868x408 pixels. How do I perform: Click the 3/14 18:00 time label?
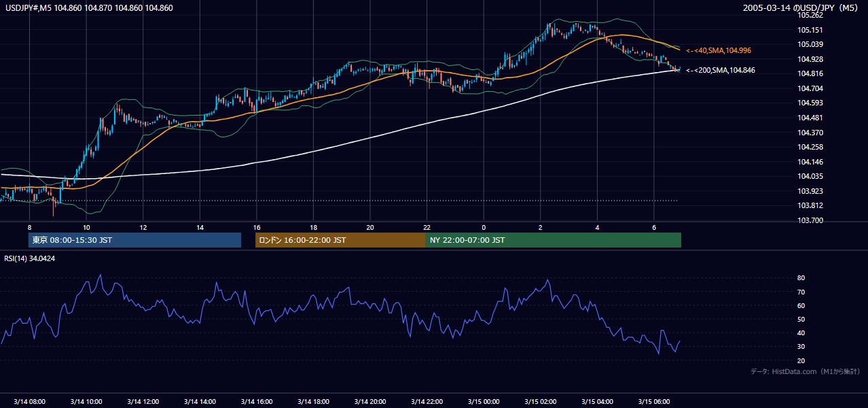(x=313, y=401)
